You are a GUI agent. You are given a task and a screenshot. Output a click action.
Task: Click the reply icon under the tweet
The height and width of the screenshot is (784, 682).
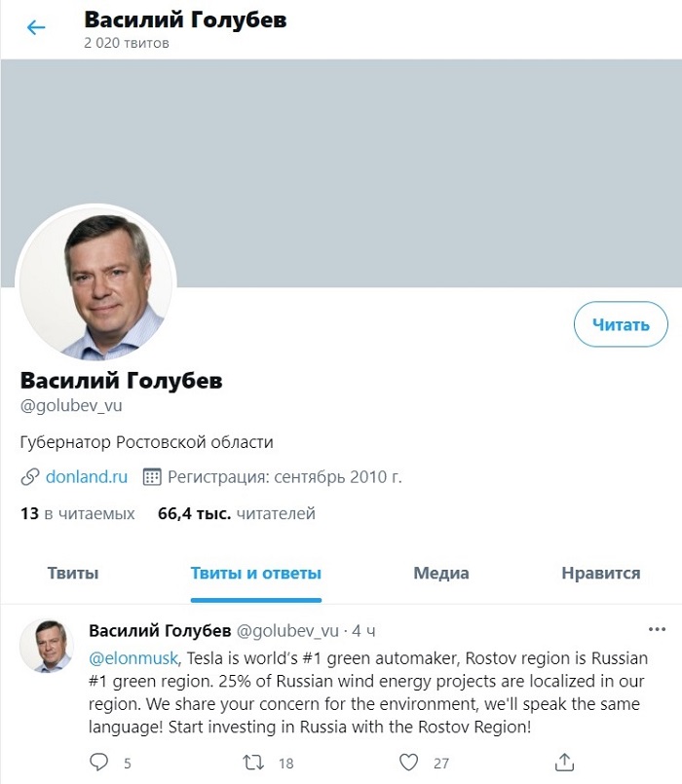click(x=98, y=762)
